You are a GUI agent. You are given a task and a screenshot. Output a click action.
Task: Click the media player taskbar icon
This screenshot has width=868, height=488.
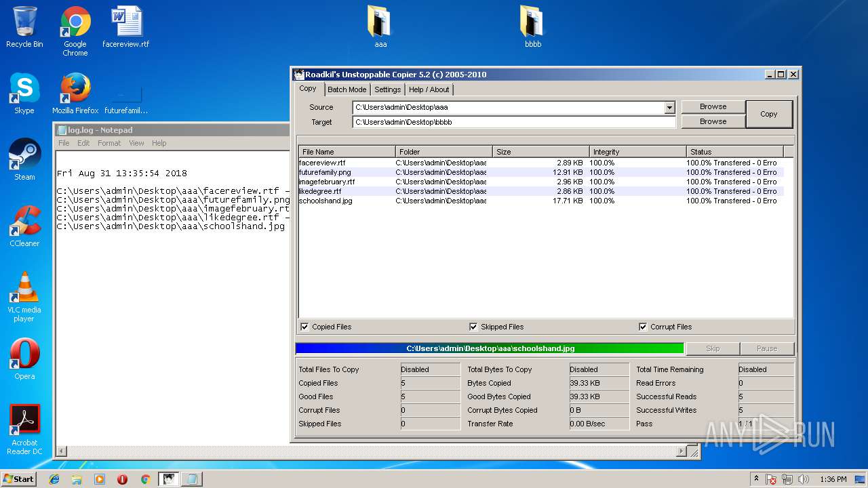[x=100, y=479]
